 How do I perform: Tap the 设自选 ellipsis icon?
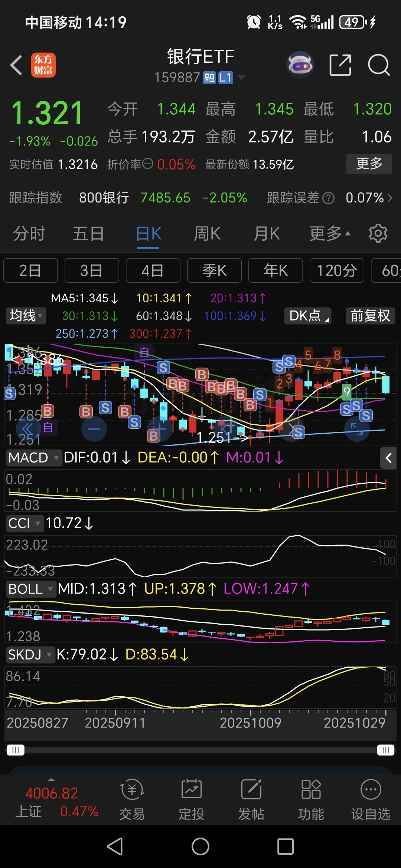(371, 789)
